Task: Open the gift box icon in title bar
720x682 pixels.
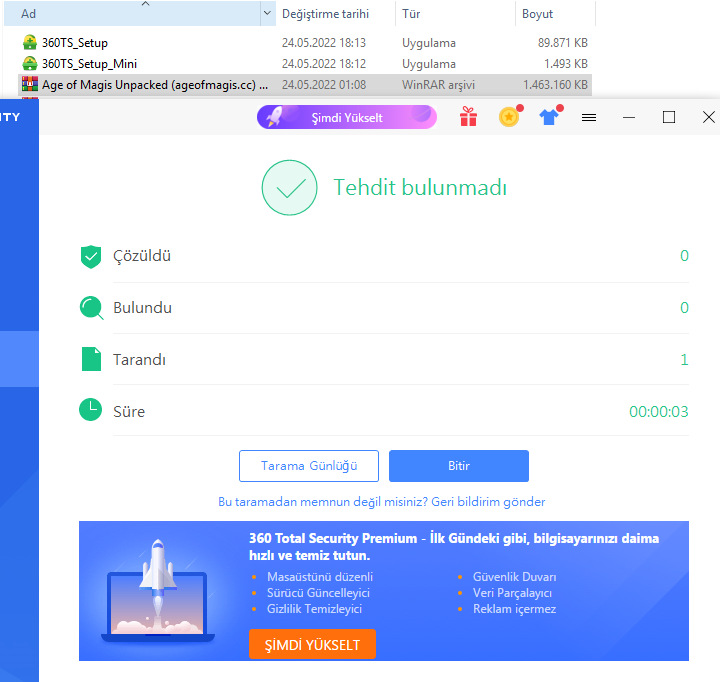Action: [x=468, y=117]
